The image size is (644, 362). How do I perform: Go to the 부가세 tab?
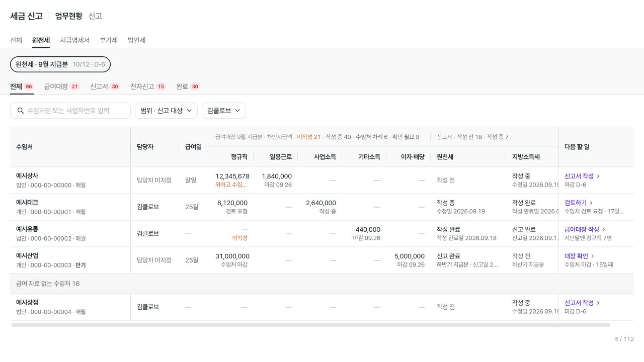[x=109, y=40]
